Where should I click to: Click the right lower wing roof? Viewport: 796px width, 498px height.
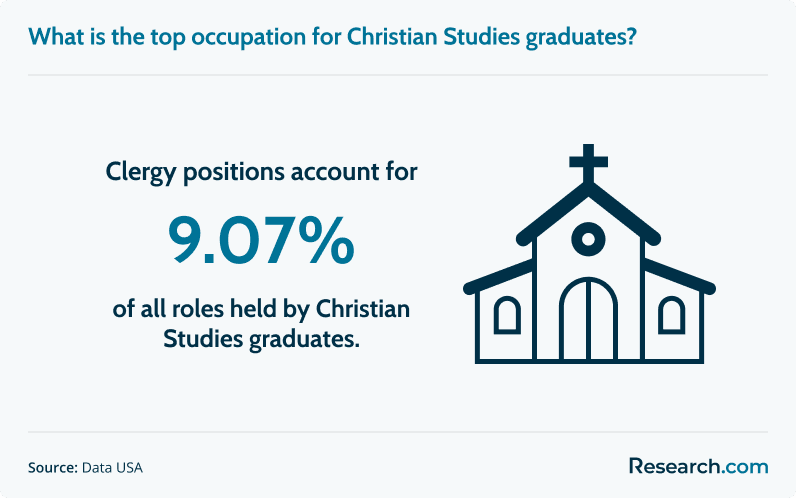tap(679, 277)
